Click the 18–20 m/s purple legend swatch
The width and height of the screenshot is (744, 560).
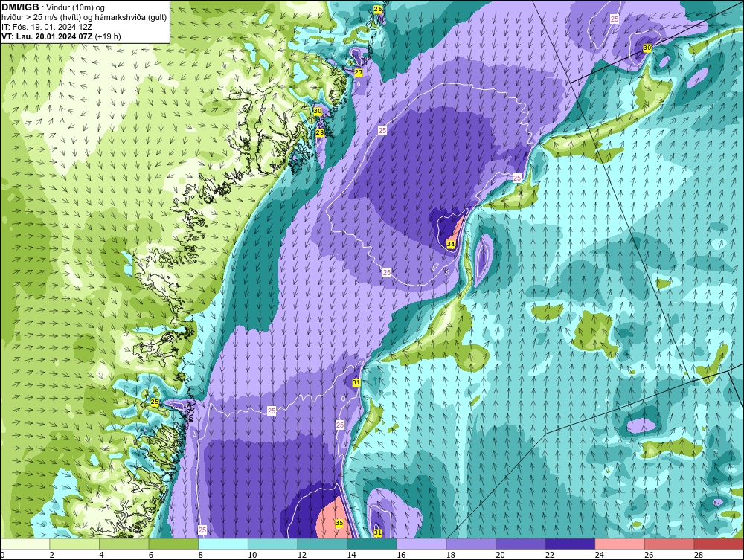471,544
